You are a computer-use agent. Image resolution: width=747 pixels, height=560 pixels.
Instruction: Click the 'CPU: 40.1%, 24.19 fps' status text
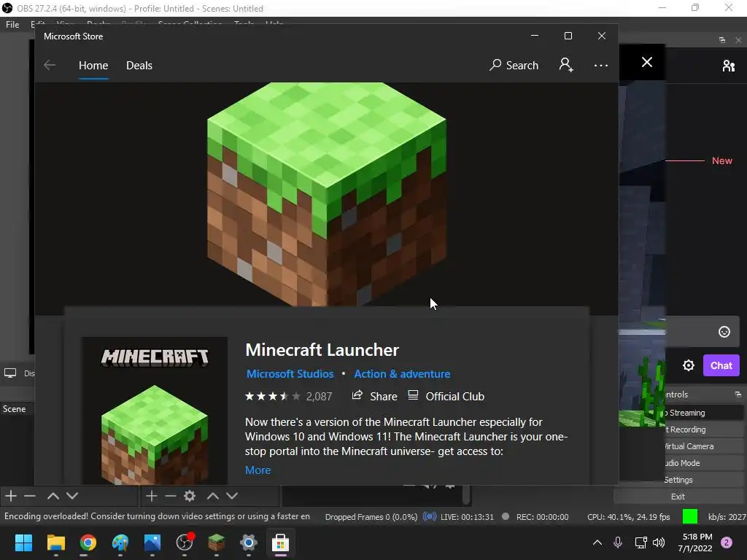(628, 517)
